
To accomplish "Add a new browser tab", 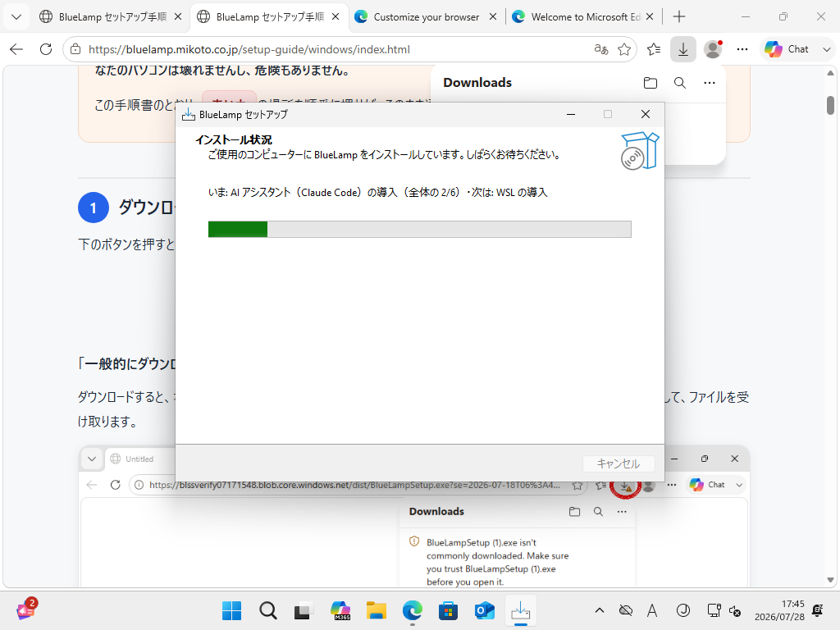I will pyautogui.click(x=678, y=16).
